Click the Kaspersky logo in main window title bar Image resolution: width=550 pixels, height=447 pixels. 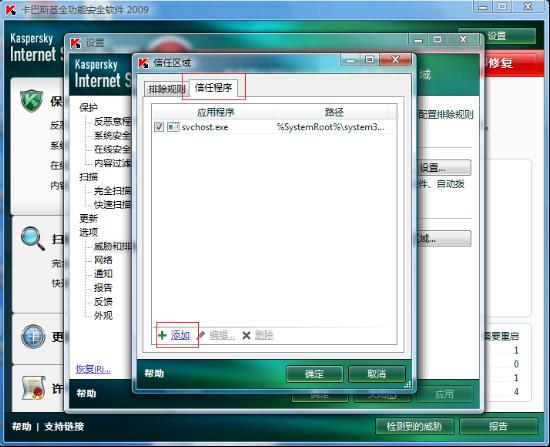(11, 10)
